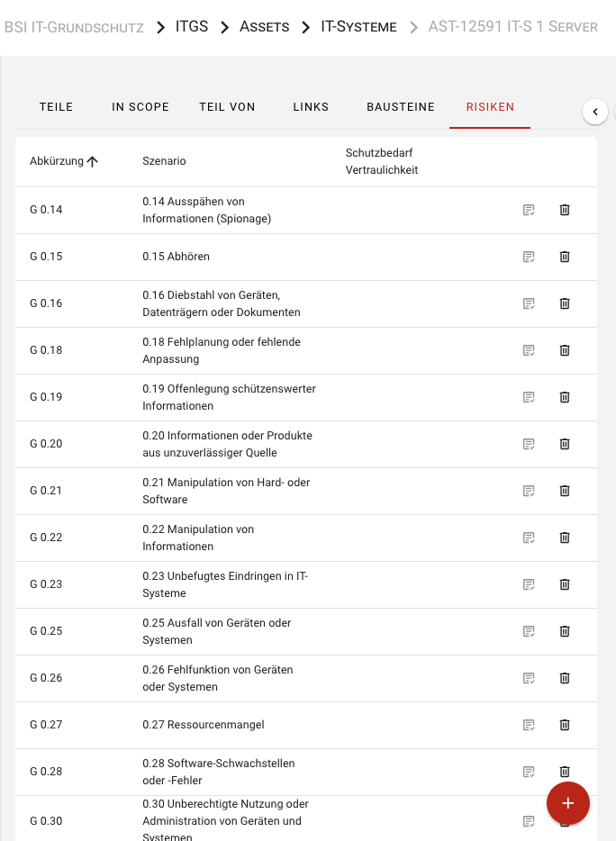Open the ITGS breadcrumb
This screenshot has width=616, height=841.
[191, 27]
